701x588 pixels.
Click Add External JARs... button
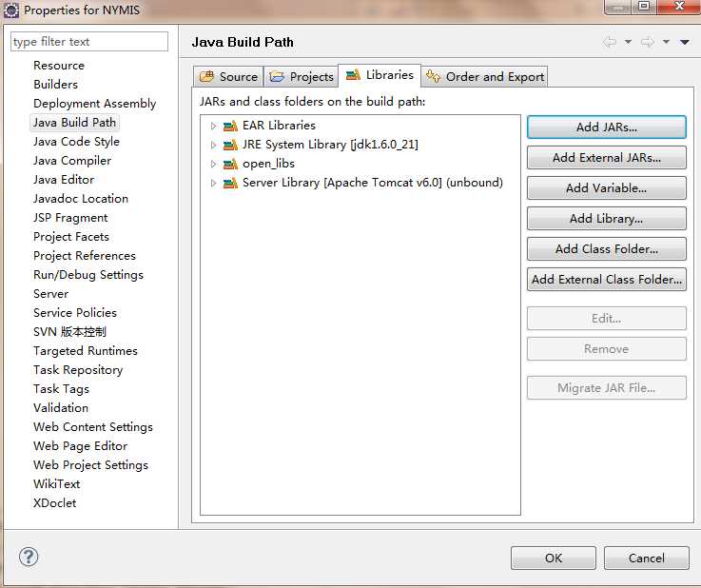tap(606, 158)
